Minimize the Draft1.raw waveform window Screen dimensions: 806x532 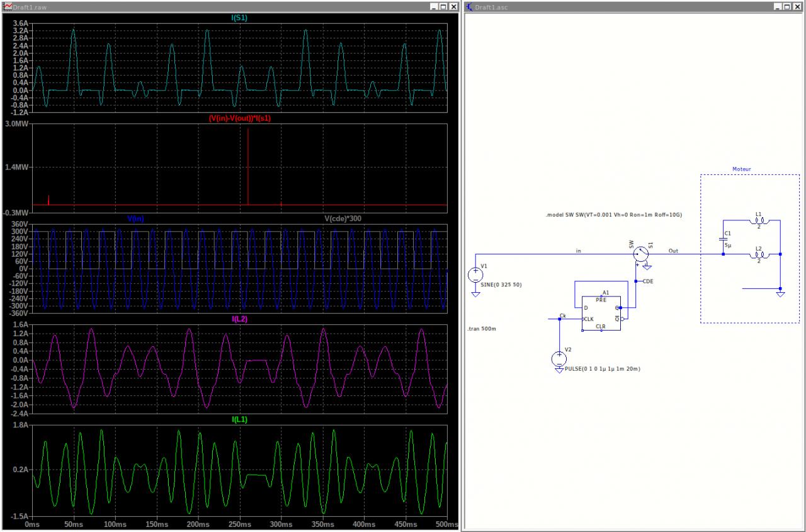tap(434, 6)
